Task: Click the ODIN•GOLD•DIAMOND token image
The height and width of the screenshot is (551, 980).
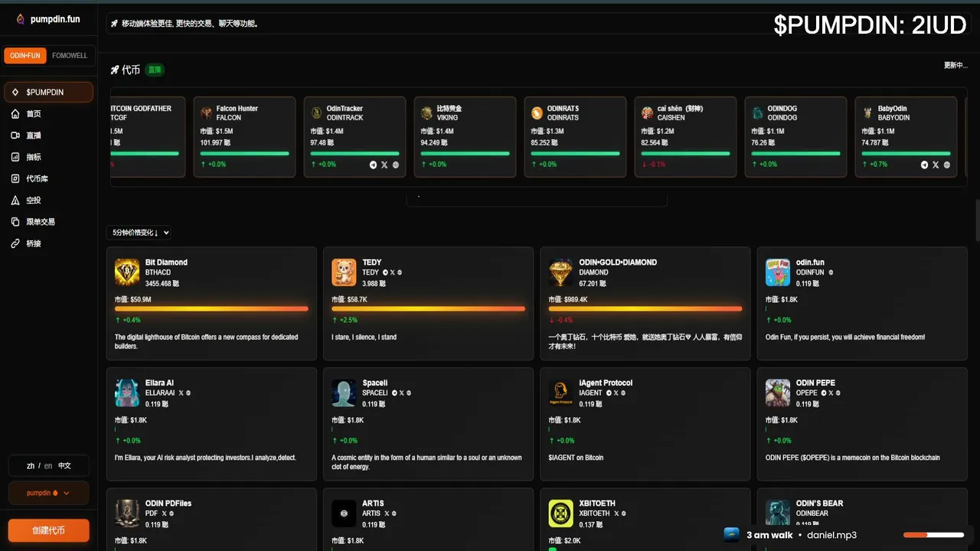Action: pos(561,272)
